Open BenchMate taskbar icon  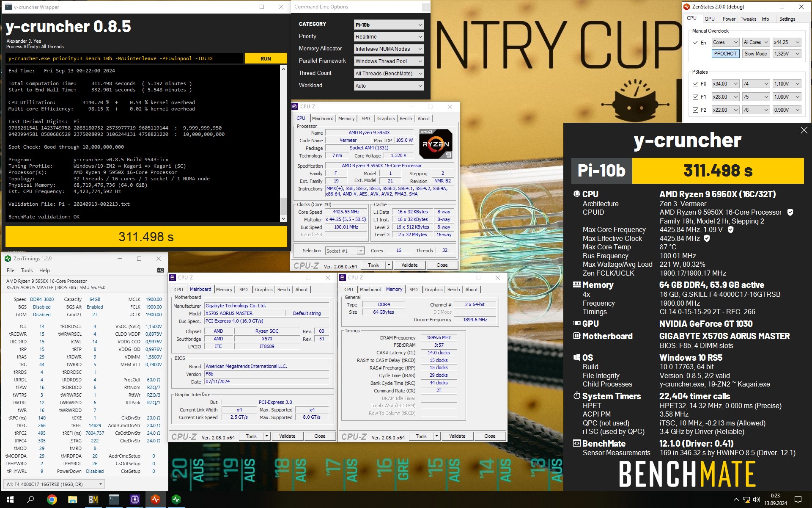point(93,500)
